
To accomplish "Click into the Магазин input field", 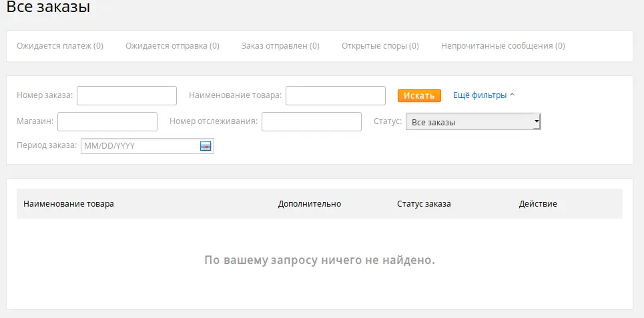I will [x=107, y=122].
